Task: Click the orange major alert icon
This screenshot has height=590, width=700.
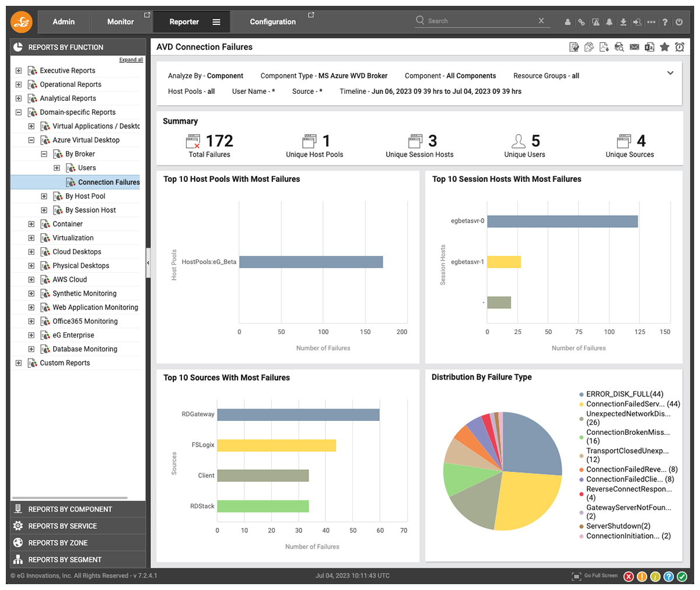Action: [x=642, y=577]
